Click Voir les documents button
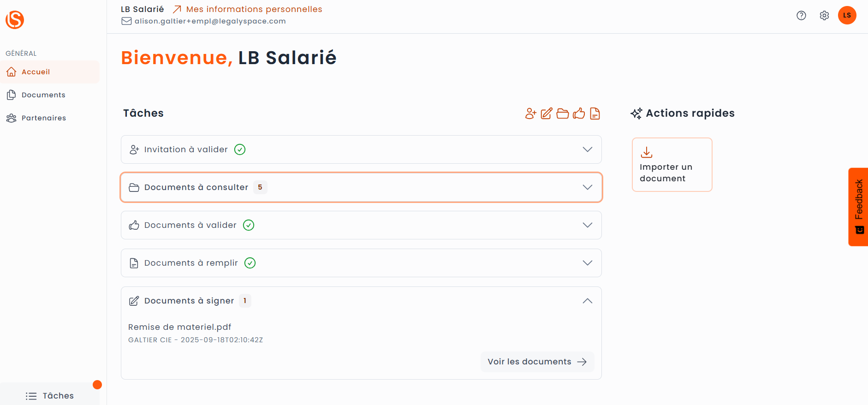 click(537, 362)
